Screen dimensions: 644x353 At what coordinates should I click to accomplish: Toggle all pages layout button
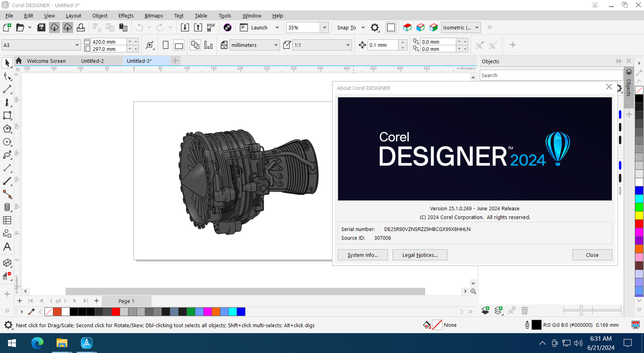195,45
